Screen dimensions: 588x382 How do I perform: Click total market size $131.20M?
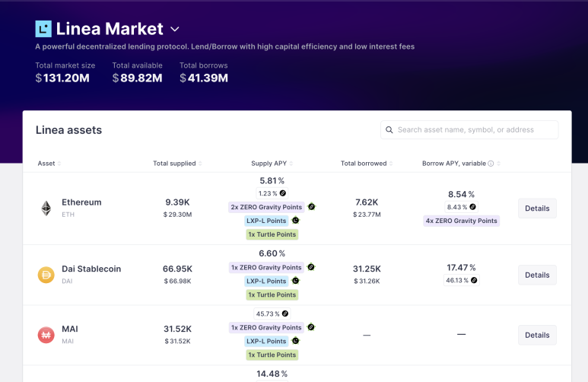[x=62, y=78]
